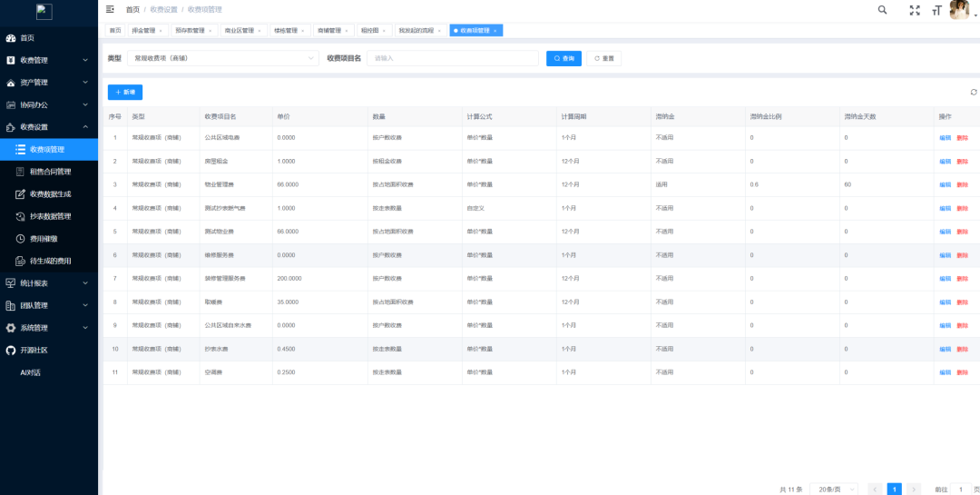The image size is (980, 495).
Task: Expand 系统管理 submenu chevron
Action: pyautogui.click(x=85, y=328)
